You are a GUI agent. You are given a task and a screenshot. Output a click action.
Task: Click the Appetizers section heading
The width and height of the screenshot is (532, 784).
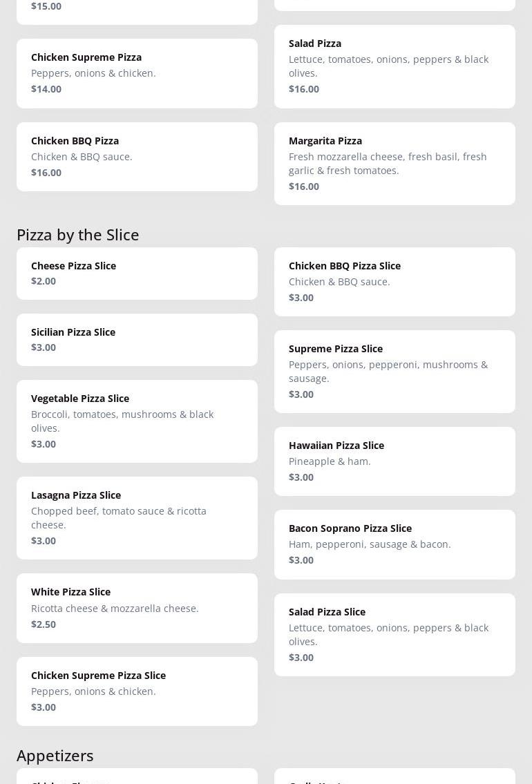55,756
